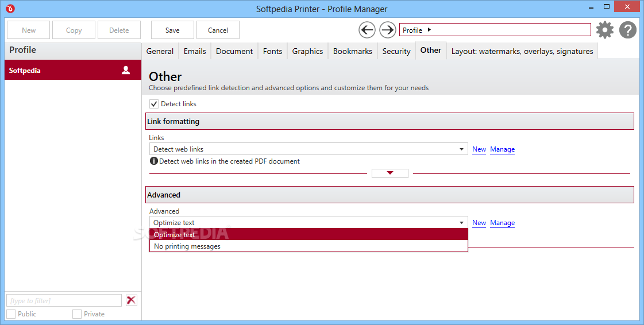Switch to the General tab
The width and height of the screenshot is (644, 325).
pyautogui.click(x=160, y=51)
